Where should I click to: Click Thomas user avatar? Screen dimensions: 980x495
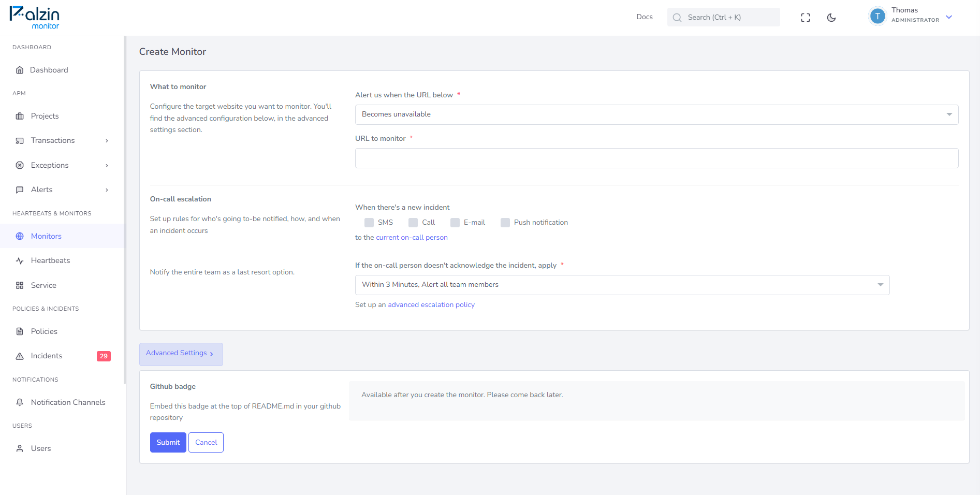(x=877, y=17)
